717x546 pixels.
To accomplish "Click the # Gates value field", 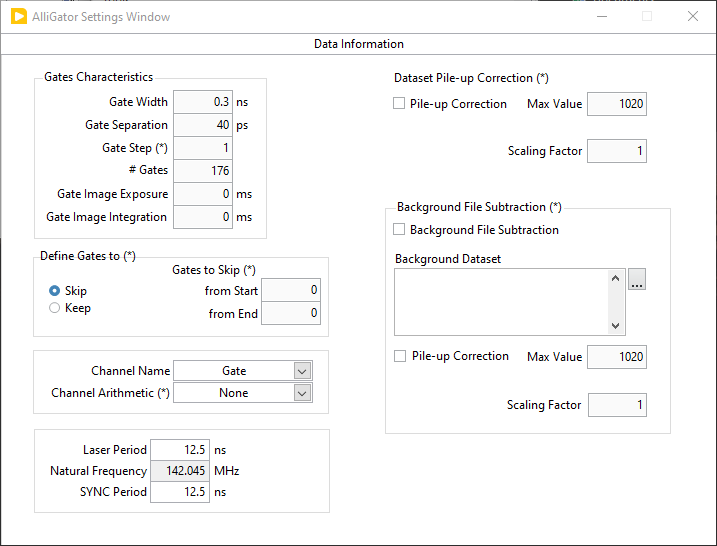I will coord(203,171).
